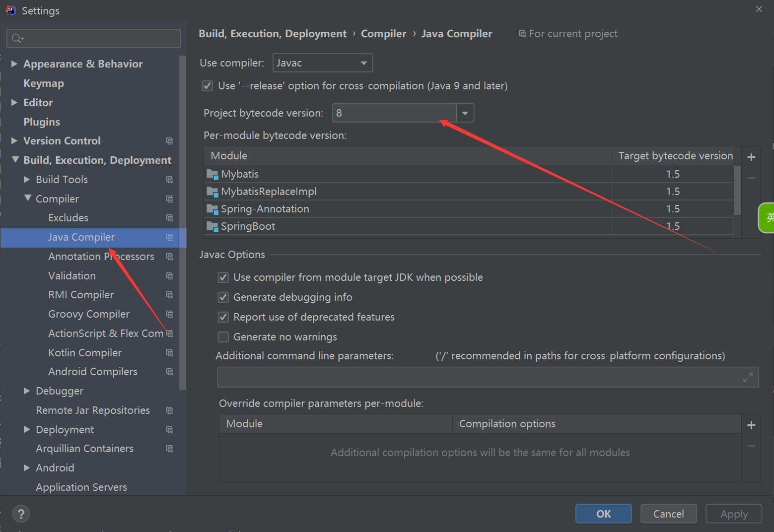Click the MybatisReplaceImpl module folder icon
The height and width of the screenshot is (532, 774).
212,192
